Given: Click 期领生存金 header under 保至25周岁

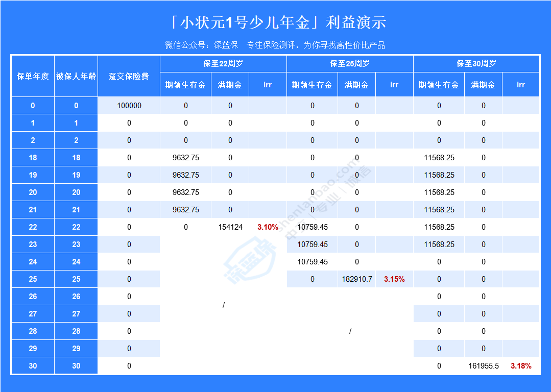Looking at the screenshot, I should click(313, 85).
